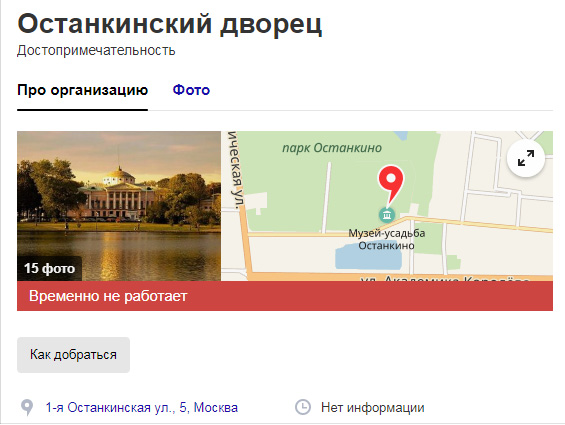Click the Достопримечательность category label
The height and width of the screenshot is (425, 565).
[96, 50]
